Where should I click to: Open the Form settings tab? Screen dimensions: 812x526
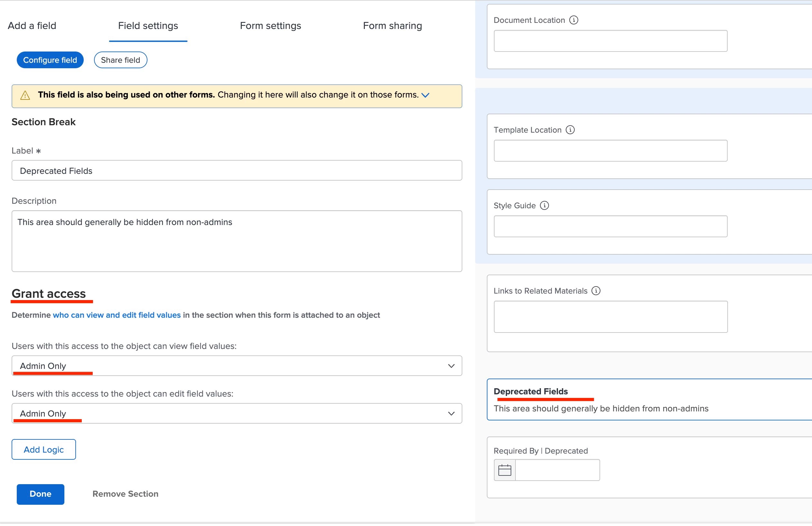coord(270,25)
